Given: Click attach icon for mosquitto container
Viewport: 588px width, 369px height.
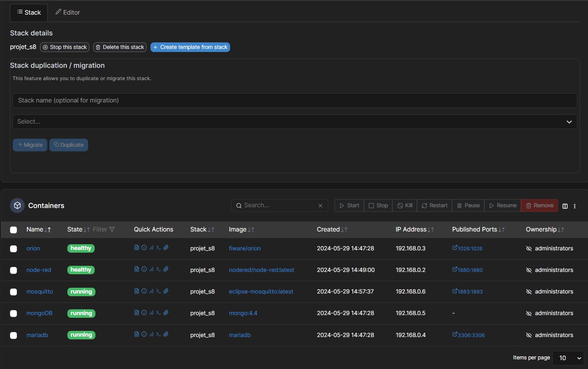Looking at the screenshot, I should click(166, 291).
